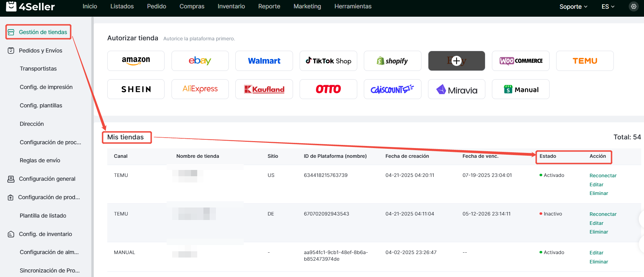The image size is (644, 277).
Task: Open the Pedido menu
Action: point(157,6)
